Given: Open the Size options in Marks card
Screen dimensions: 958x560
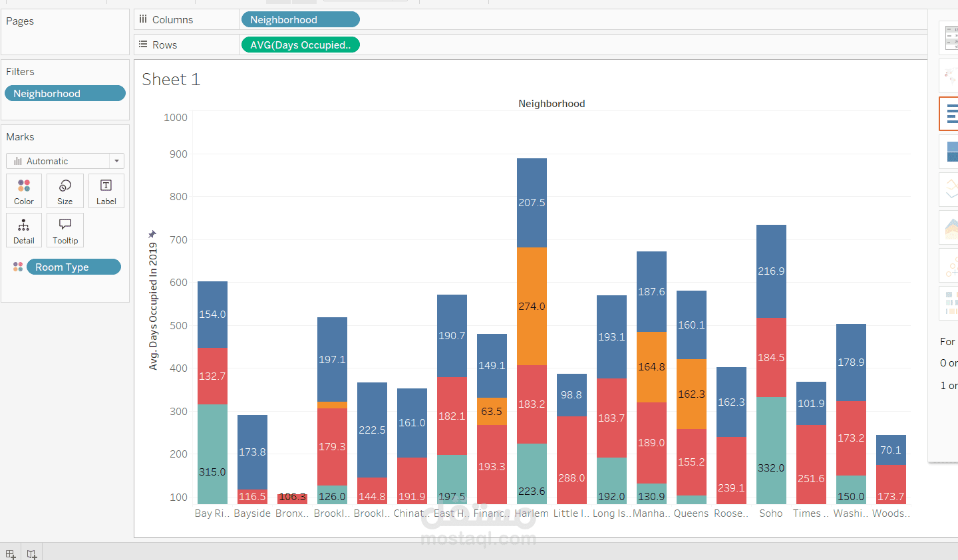Looking at the screenshot, I should [x=65, y=191].
